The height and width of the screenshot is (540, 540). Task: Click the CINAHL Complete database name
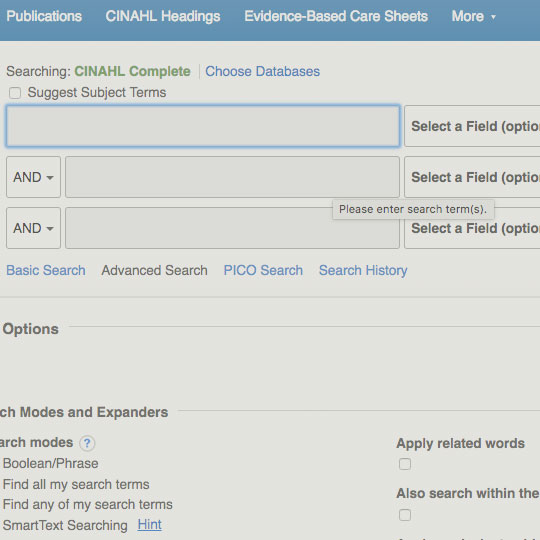pos(132,71)
